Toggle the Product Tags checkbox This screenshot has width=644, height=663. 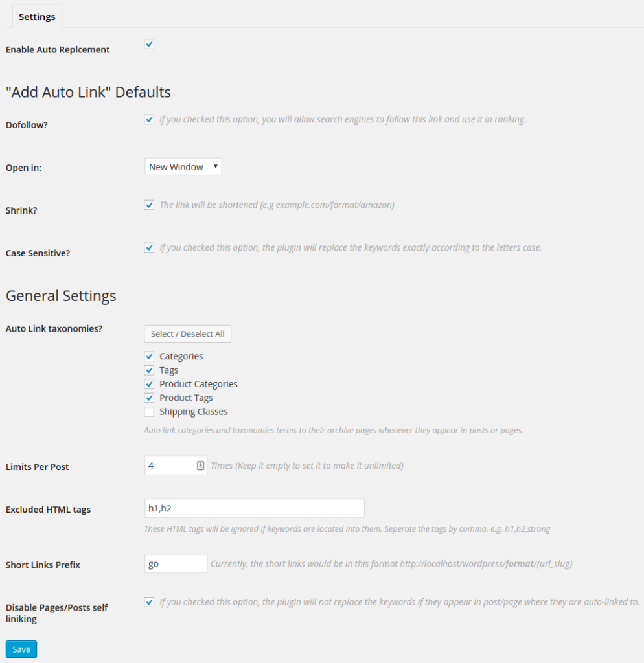tap(149, 398)
